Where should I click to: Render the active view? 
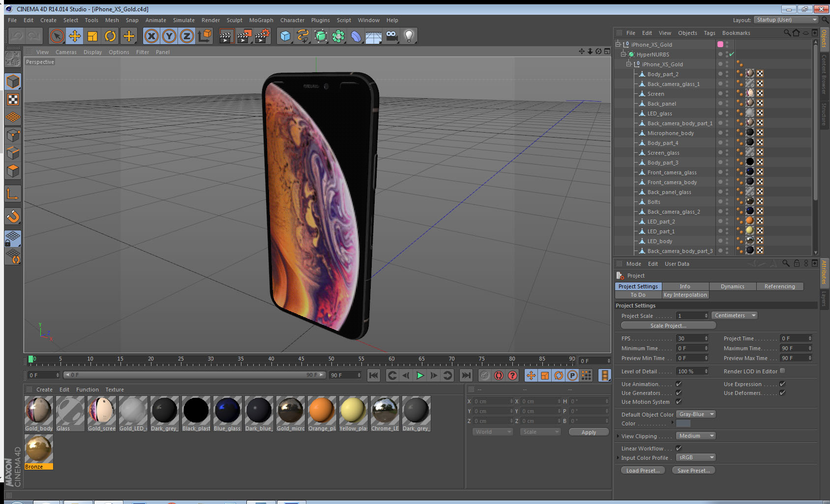(226, 36)
